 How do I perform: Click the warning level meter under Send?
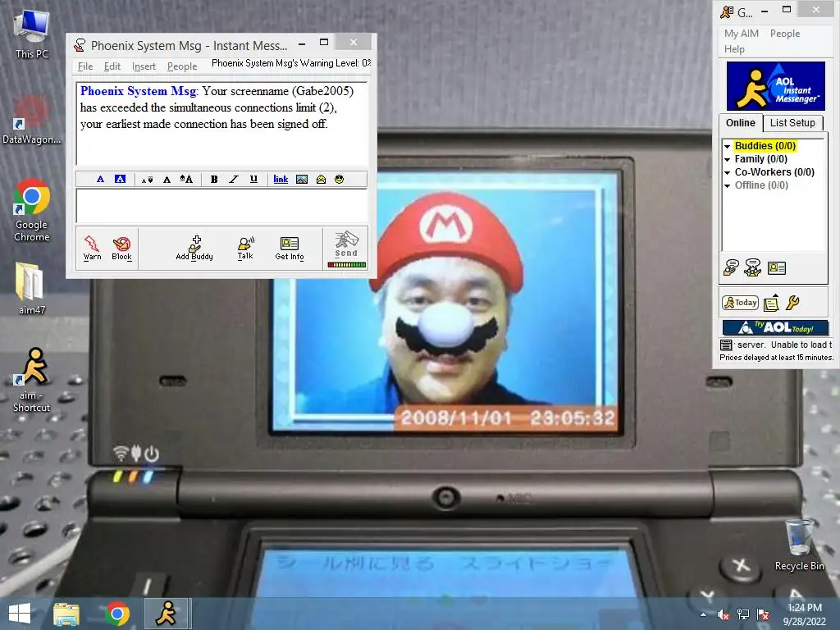(347, 265)
